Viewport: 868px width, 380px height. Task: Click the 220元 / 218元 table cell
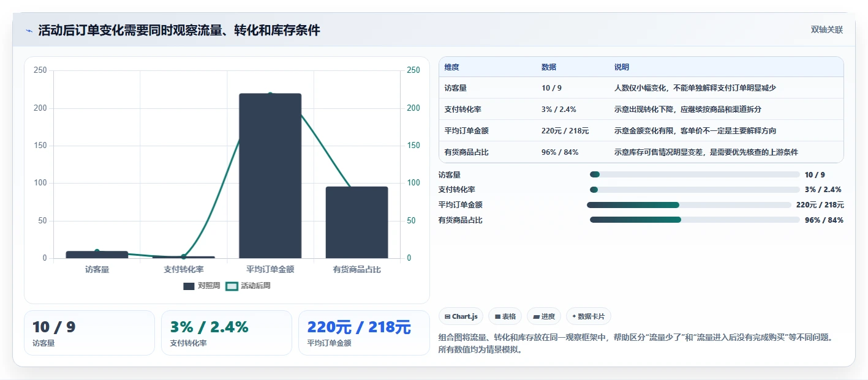(565, 131)
